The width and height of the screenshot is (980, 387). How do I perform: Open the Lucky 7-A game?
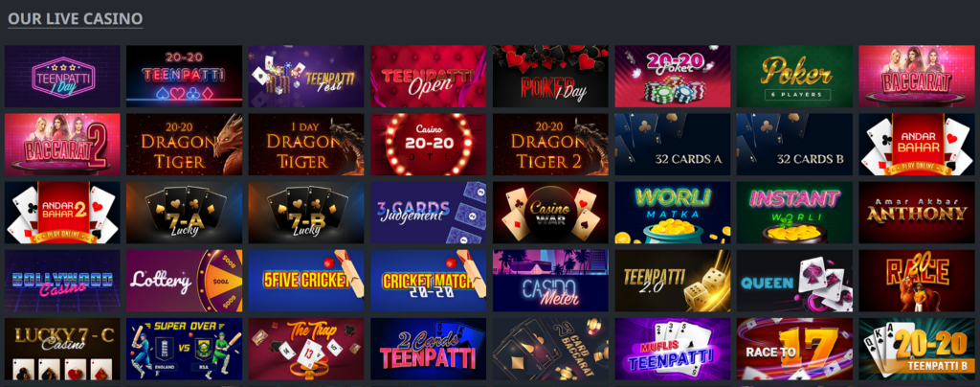(184, 213)
